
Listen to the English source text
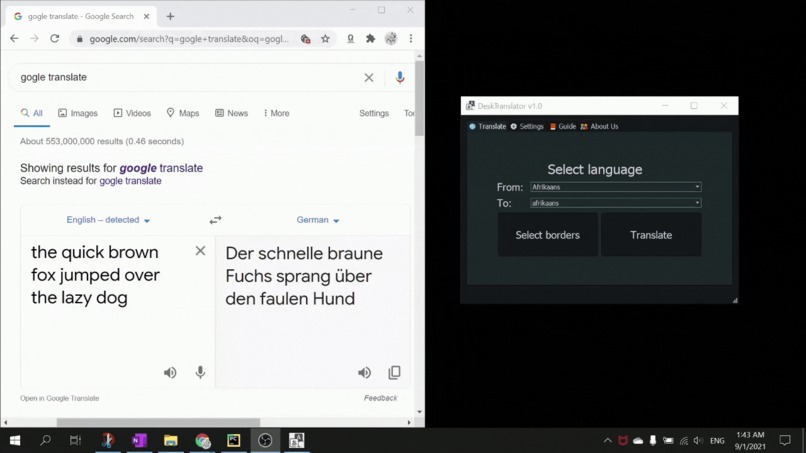pos(170,372)
